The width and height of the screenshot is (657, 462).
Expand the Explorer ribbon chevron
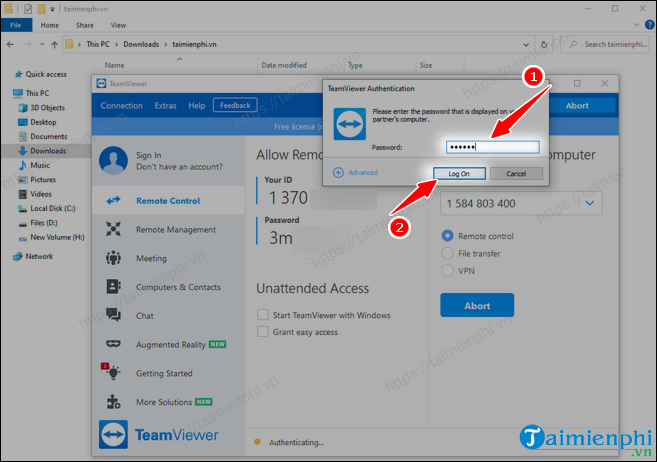[x=636, y=25]
